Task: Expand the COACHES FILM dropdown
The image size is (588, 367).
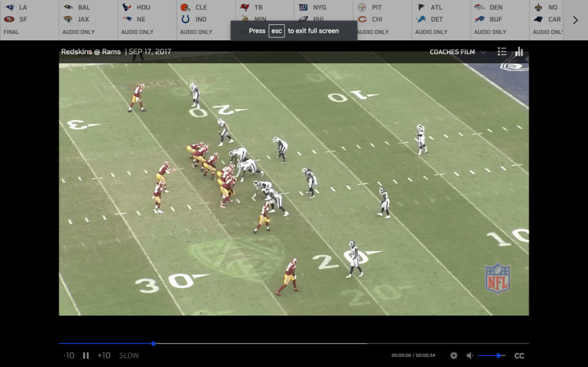Action: [x=457, y=51]
